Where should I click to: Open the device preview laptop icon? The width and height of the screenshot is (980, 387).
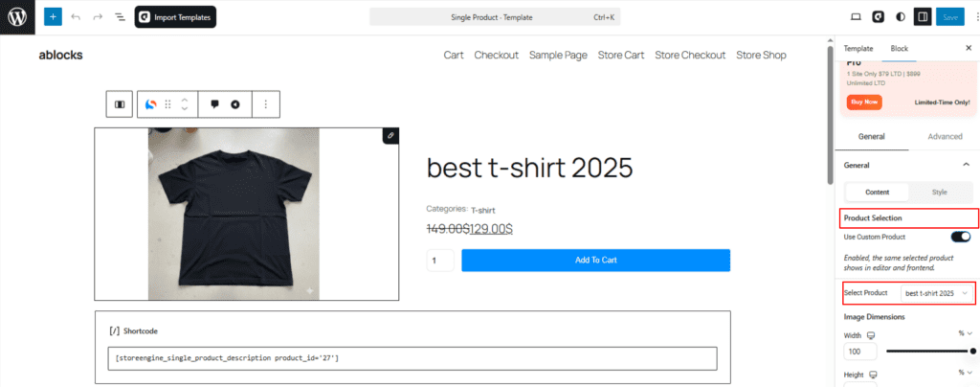point(856,17)
